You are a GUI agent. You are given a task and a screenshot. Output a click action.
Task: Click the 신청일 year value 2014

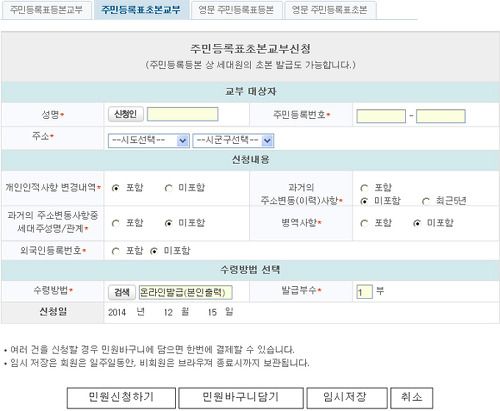[x=117, y=312]
